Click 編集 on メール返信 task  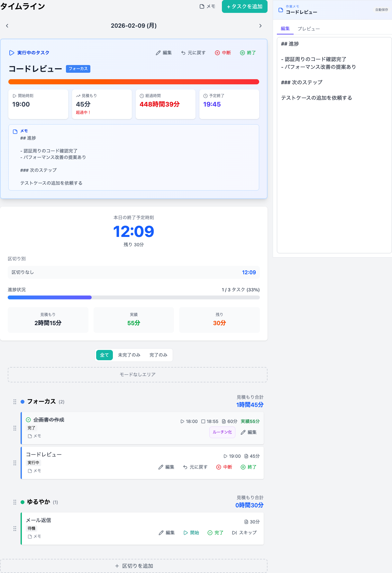(167, 533)
